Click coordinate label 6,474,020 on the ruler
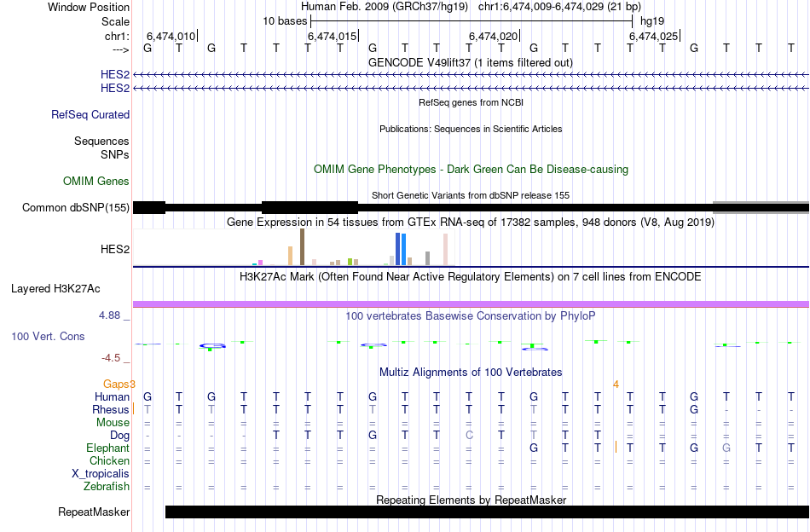Image resolution: width=810 pixels, height=532 pixels. [494, 36]
